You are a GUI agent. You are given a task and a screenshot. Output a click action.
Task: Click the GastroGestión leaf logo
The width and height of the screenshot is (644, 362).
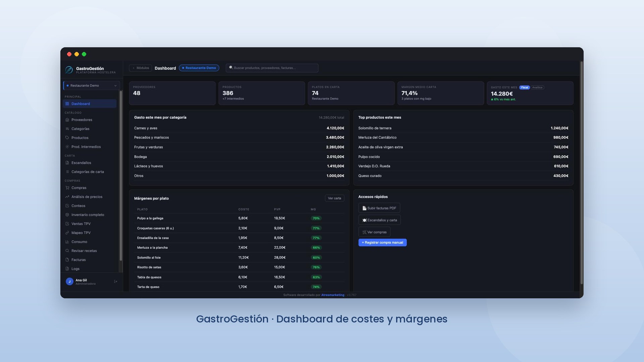pos(69,70)
